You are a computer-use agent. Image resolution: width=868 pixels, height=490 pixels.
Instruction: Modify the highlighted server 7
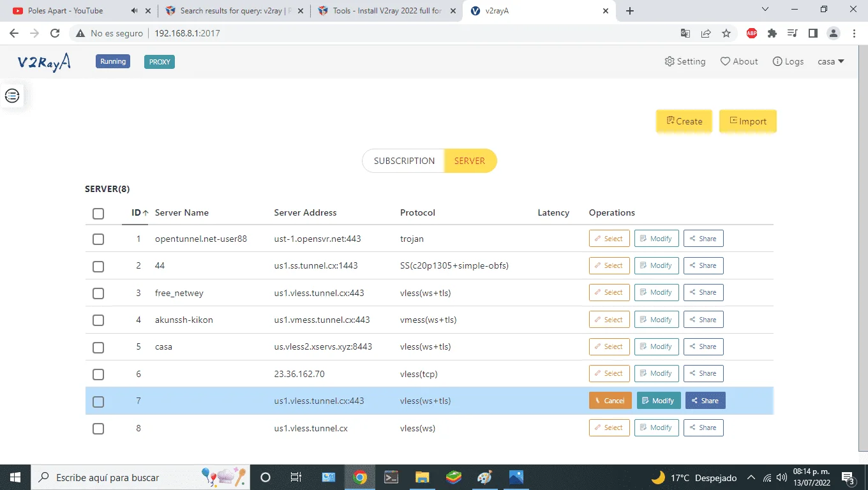tap(659, 401)
